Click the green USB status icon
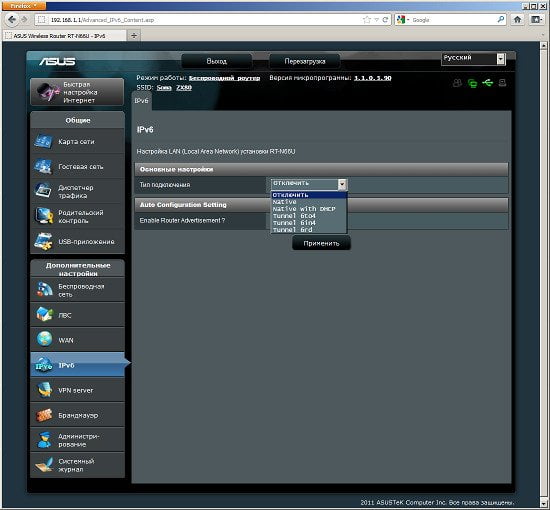550x510 pixels. [488, 83]
